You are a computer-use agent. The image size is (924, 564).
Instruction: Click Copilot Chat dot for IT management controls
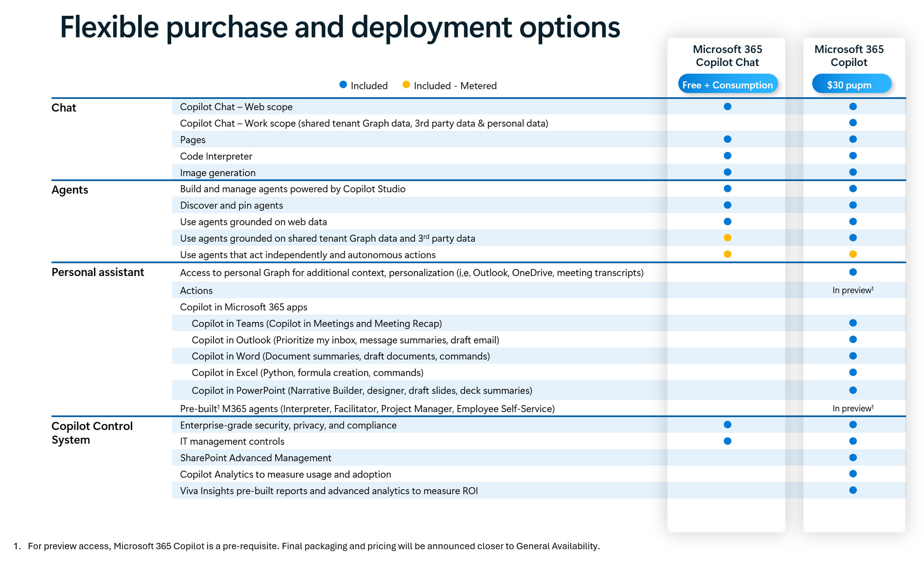coord(727,441)
